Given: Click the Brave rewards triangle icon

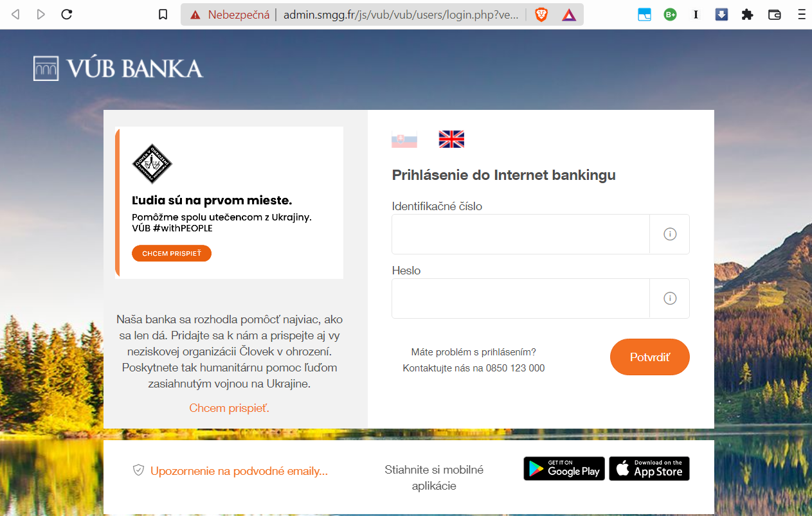Looking at the screenshot, I should (x=568, y=14).
